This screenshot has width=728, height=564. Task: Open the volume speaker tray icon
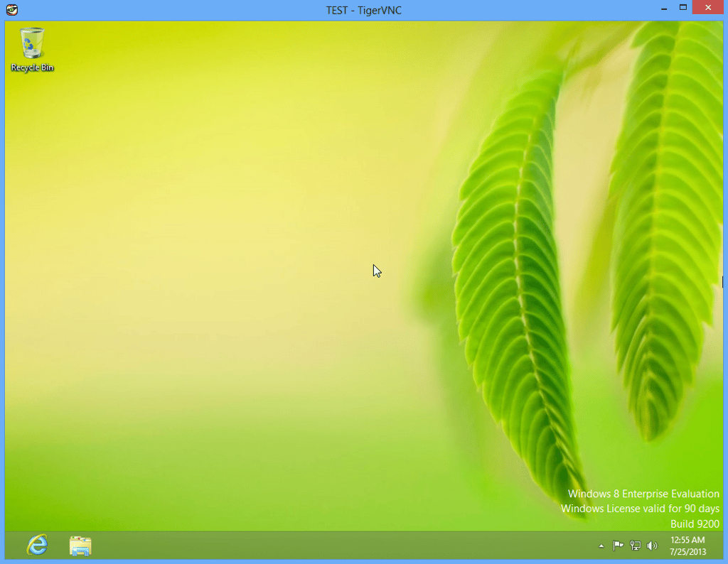coord(652,546)
